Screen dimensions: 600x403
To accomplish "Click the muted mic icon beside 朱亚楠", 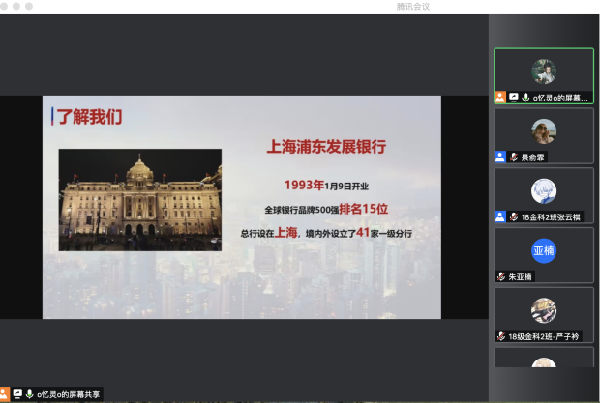I will coord(500,276).
